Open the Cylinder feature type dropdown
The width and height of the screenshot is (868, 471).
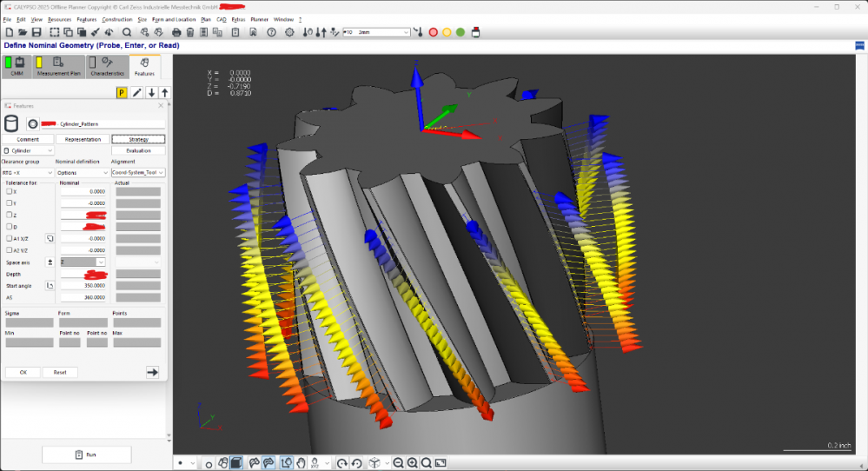click(x=28, y=150)
